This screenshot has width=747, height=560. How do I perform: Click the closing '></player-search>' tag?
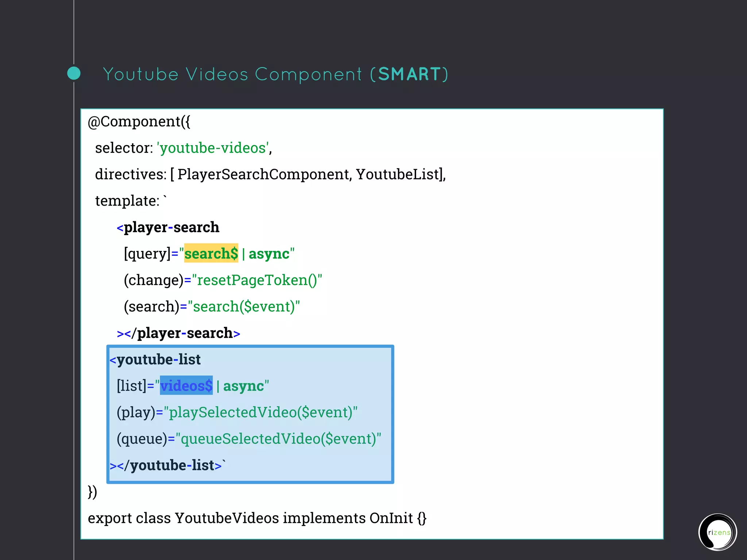(x=178, y=333)
